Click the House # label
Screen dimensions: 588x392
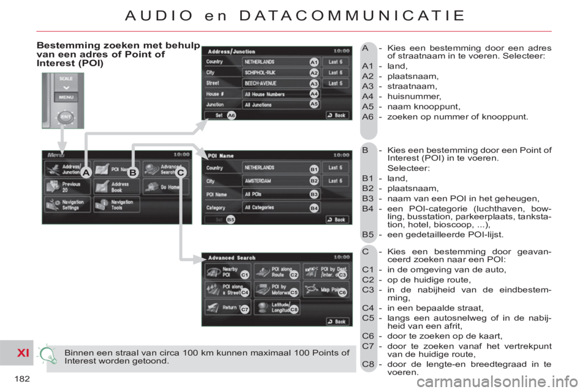[215, 94]
